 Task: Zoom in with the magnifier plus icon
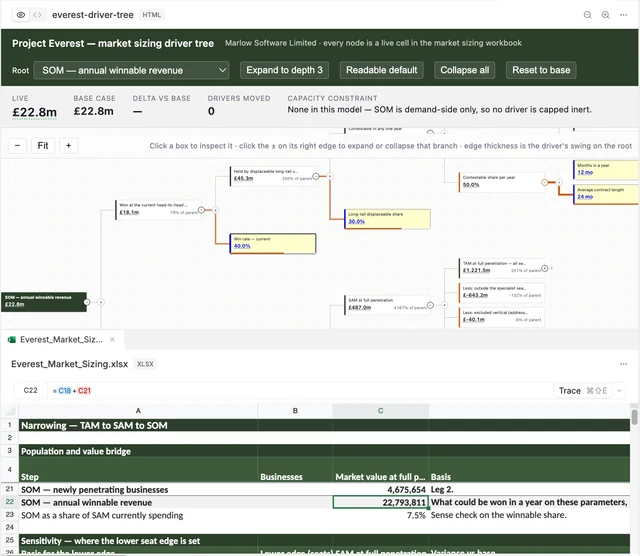tap(605, 15)
